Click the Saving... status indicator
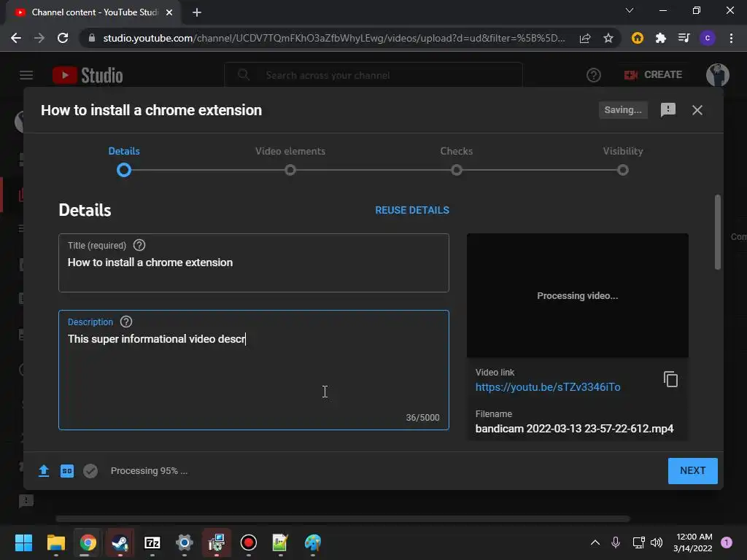747x560 pixels. [x=623, y=110]
